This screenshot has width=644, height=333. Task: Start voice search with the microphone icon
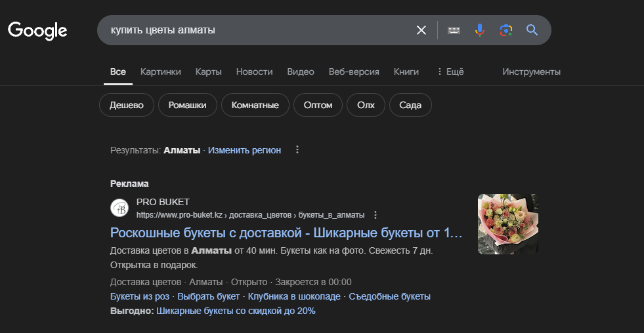tap(479, 30)
